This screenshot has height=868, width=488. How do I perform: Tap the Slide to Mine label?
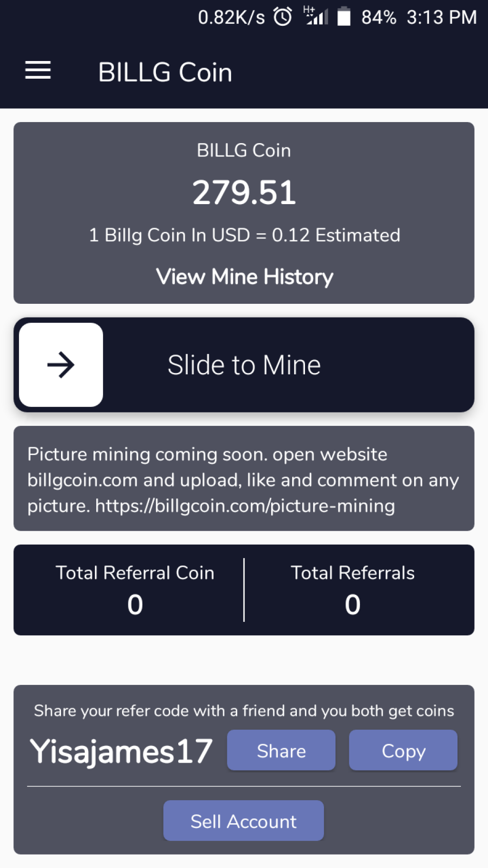(244, 365)
